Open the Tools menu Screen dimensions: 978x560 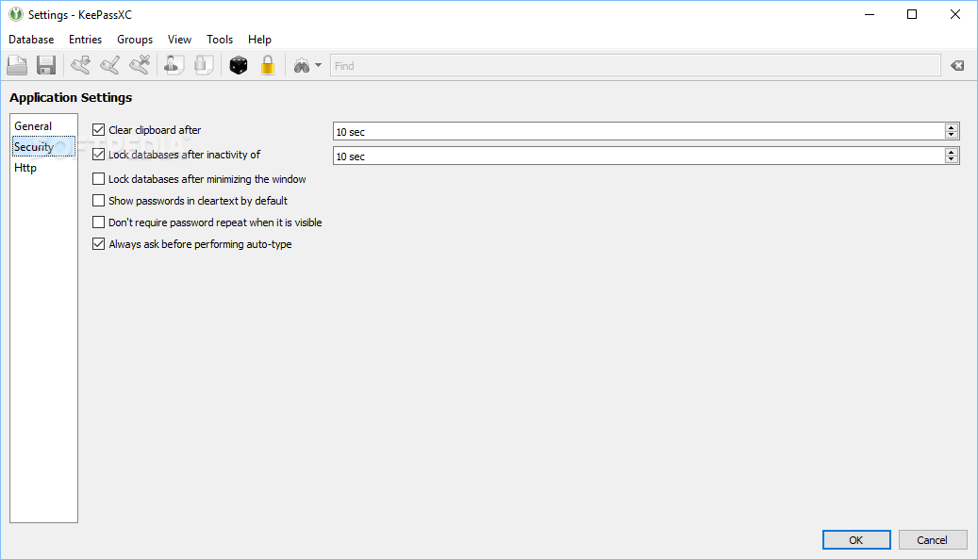pyautogui.click(x=220, y=40)
